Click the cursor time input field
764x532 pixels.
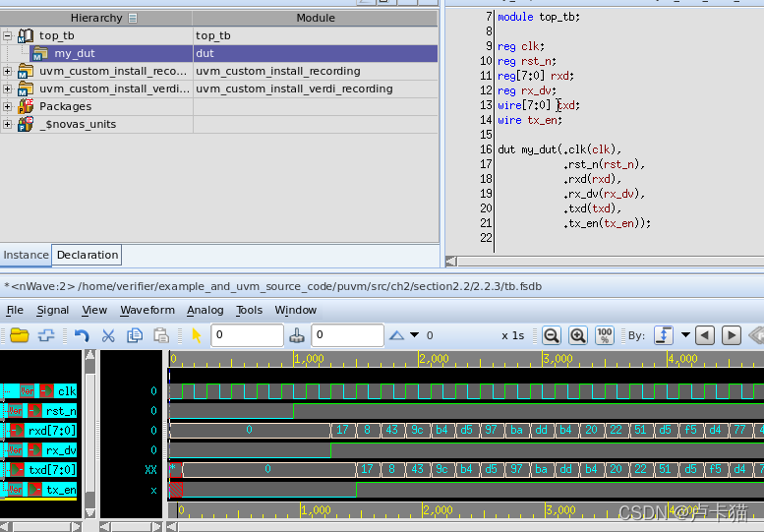246,335
